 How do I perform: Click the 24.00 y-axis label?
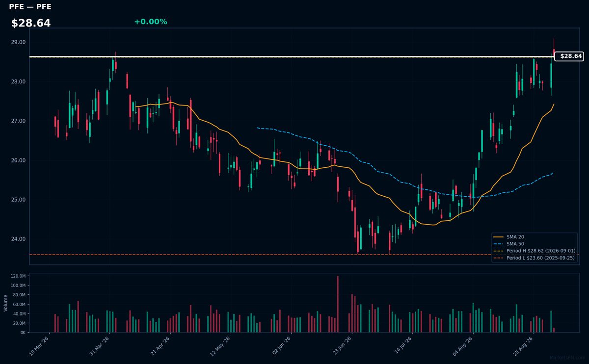point(19,239)
